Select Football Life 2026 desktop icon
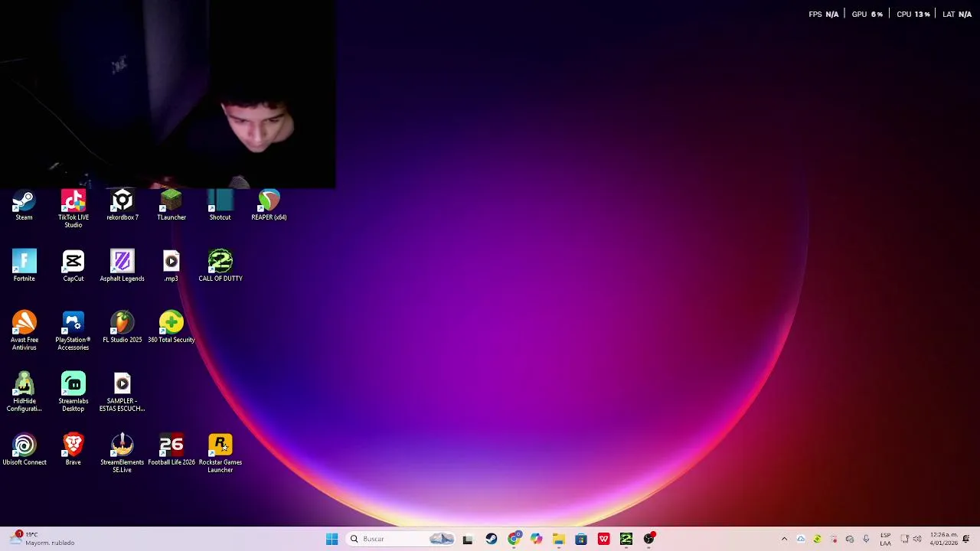Screen dimensions: 980x551 171,449
